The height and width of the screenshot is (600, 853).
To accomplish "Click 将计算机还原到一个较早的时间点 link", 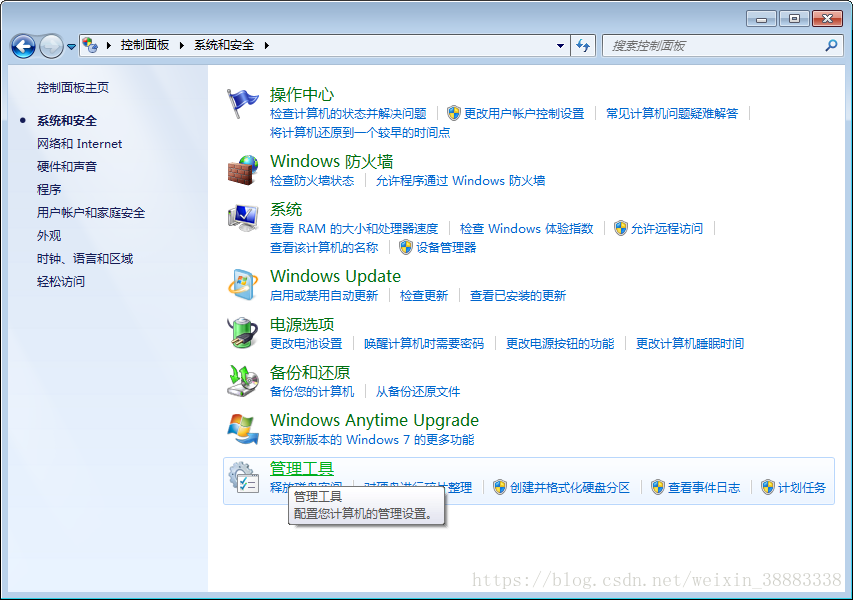I will click(x=360, y=133).
